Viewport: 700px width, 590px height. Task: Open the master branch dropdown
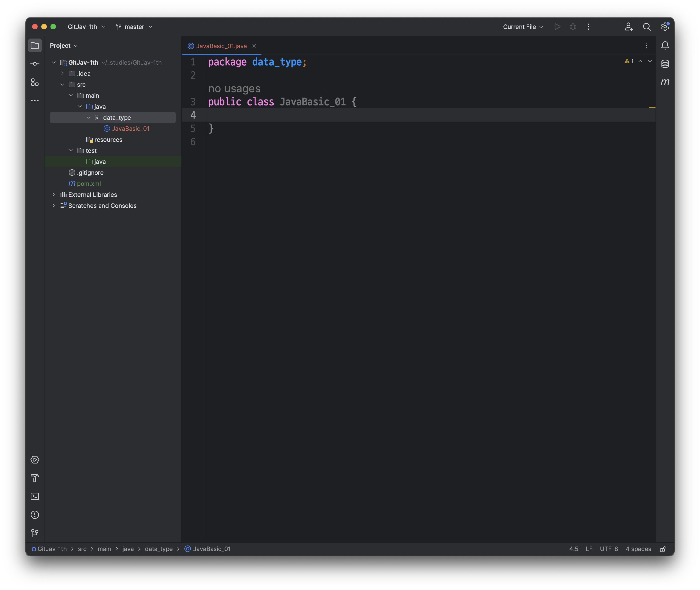[134, 27]
